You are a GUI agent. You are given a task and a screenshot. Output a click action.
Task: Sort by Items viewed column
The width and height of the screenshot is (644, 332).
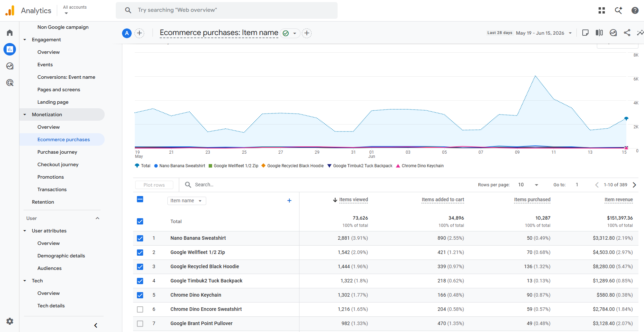pyautogui.click(x=353, y=200)
